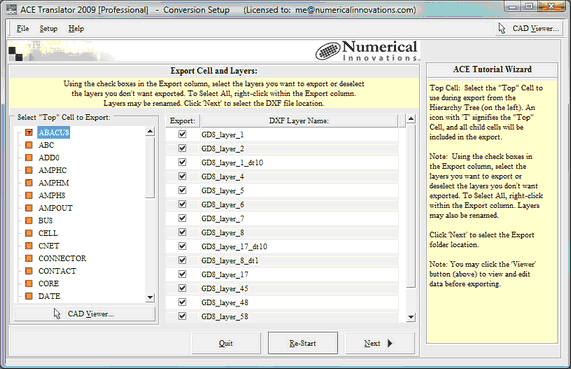Click the orange icon beside CELL entry
Screen dimensions: 571x369
pyautogui.click(x=29, y=233)
